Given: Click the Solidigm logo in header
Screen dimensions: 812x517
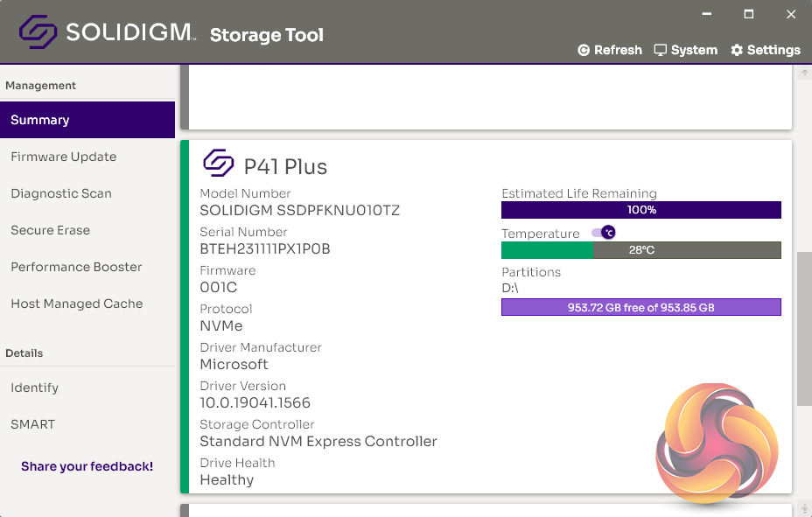Looking at the screenshot, I should (38, 34).
